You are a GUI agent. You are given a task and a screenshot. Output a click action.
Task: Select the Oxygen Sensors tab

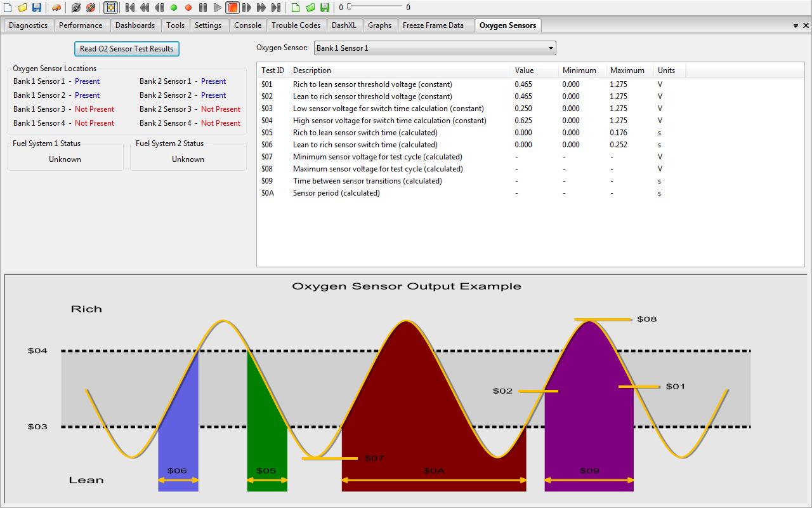point(507,25)
